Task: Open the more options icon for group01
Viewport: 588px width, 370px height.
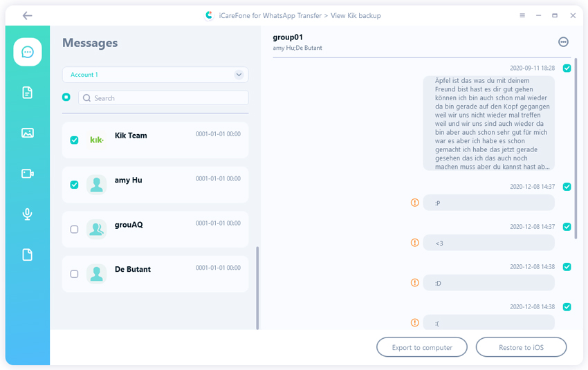Action: click(563, 42)
